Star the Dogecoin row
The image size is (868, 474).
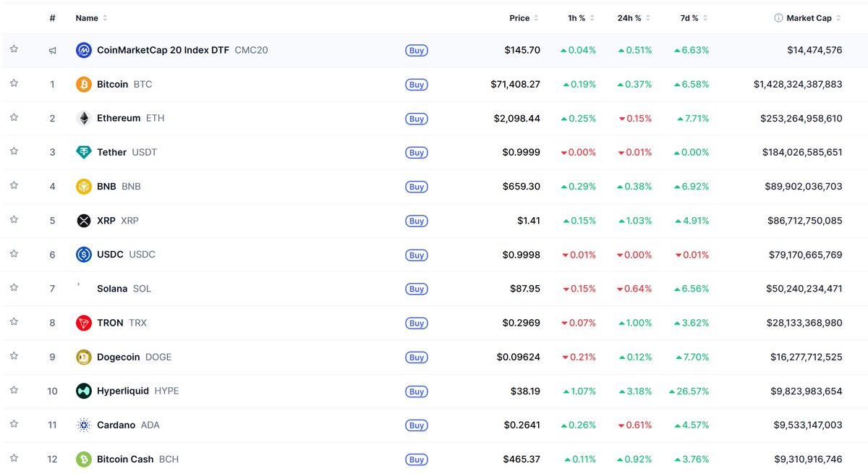tap(14, 355)
